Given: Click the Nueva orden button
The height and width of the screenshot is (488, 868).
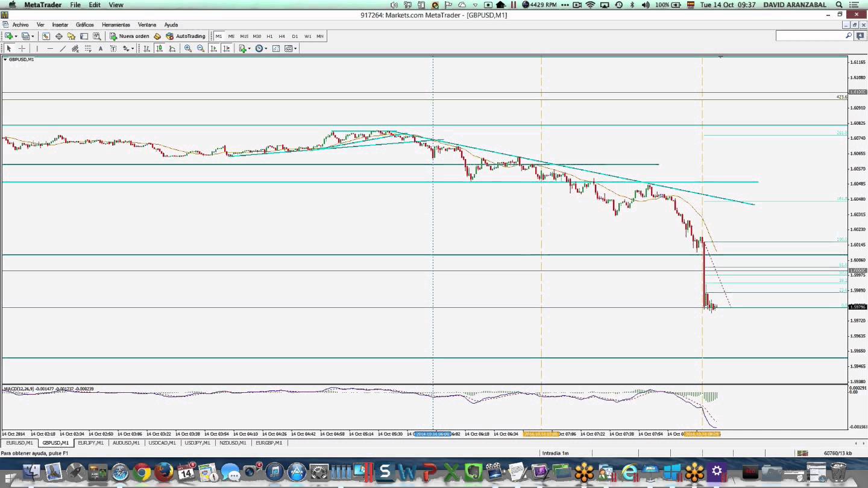Looking at the screenshot, I should (129, 36).
